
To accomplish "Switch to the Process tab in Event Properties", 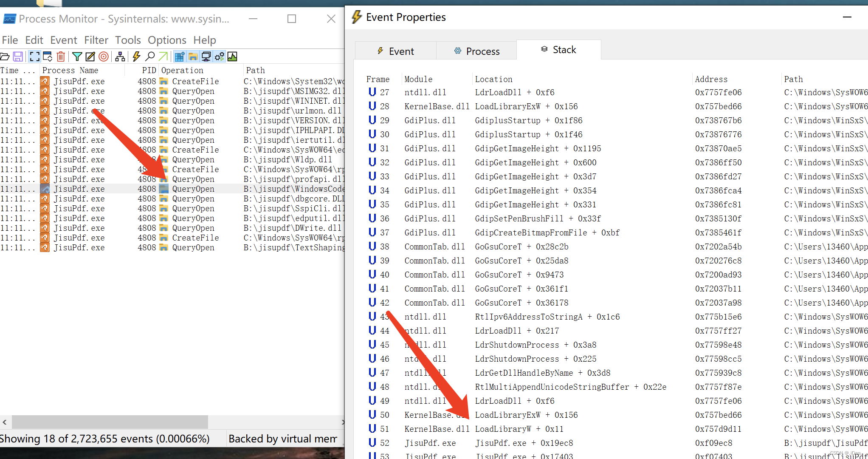I will 476,51.
